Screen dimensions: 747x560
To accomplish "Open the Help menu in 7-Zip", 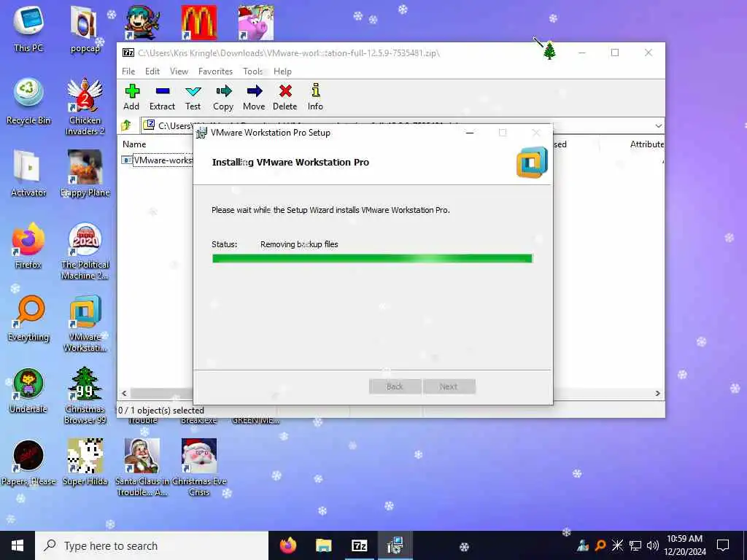I will pyautogui.click(x=282, y=71).
